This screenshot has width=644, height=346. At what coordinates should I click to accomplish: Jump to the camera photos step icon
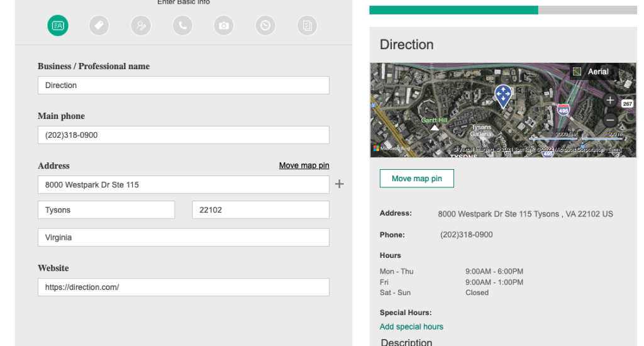pos(223,26)
